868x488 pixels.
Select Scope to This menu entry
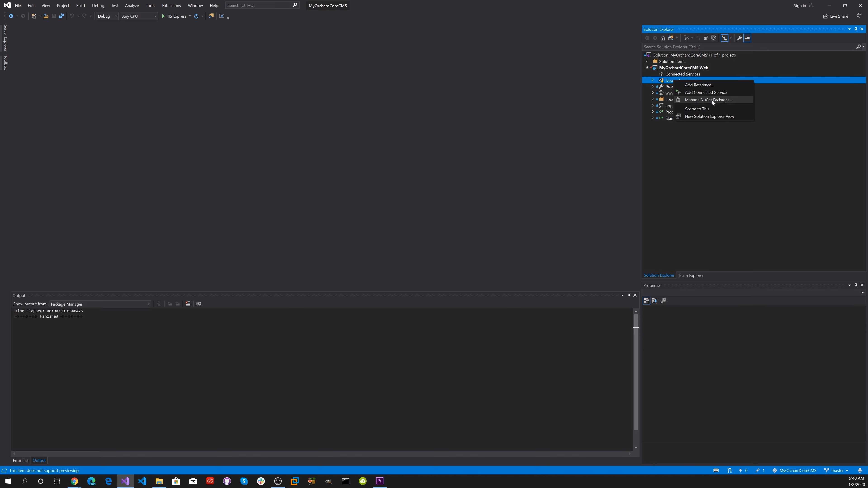pyautogui.click(x=713, y=109)
